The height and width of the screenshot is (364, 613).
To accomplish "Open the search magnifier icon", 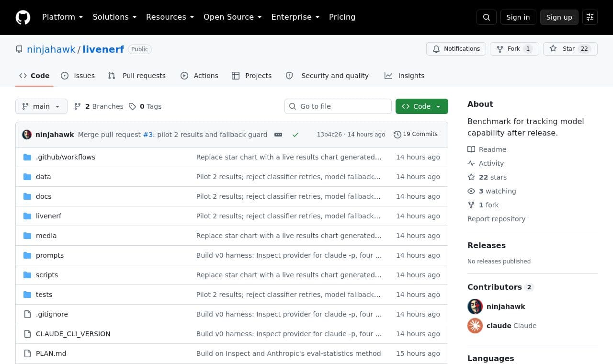I will pyautogui.click(x=487, y=17).
